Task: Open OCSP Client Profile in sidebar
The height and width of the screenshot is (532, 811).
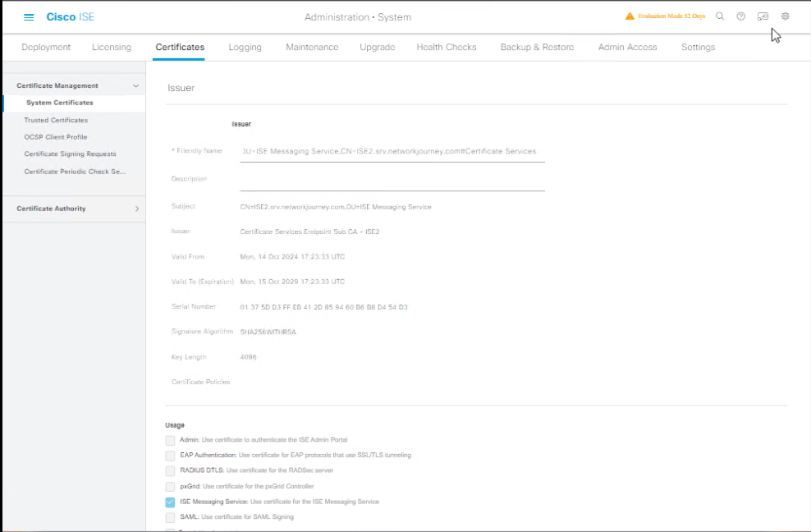Action: 56,137
